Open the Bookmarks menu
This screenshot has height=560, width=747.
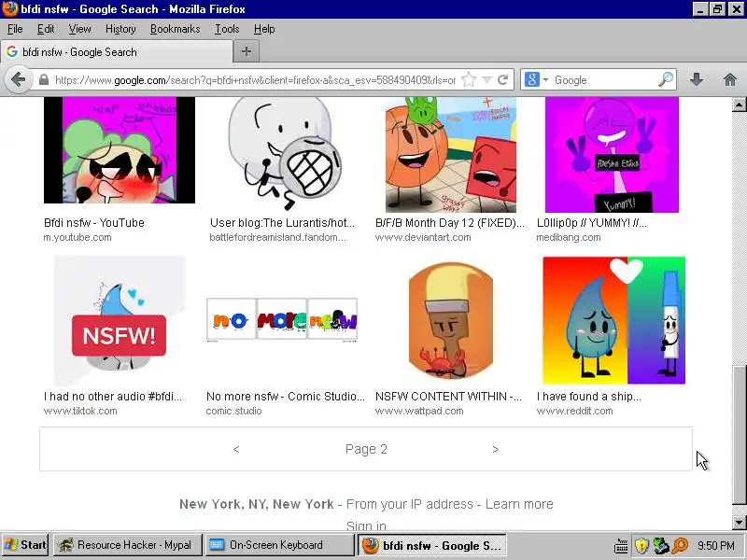tap(175, 29)
